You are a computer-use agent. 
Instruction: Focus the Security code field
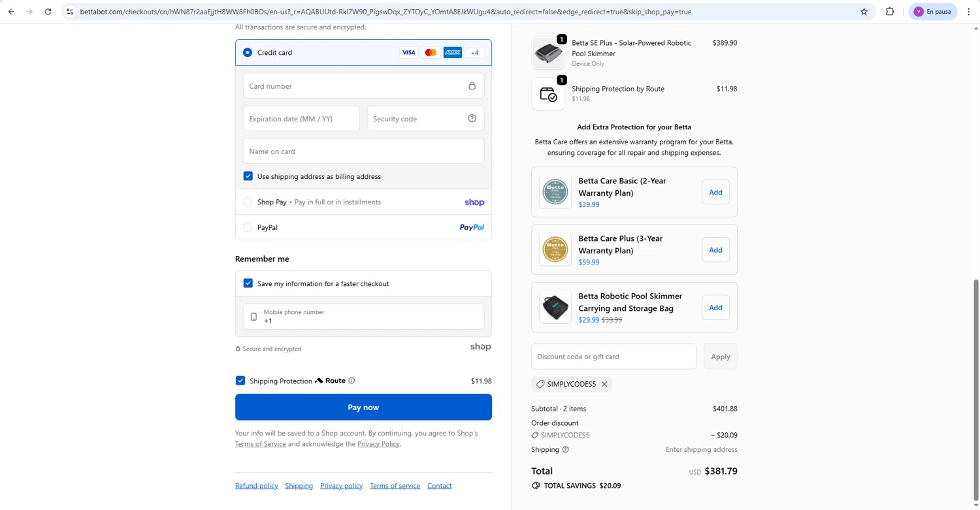[x=425, y=118]
